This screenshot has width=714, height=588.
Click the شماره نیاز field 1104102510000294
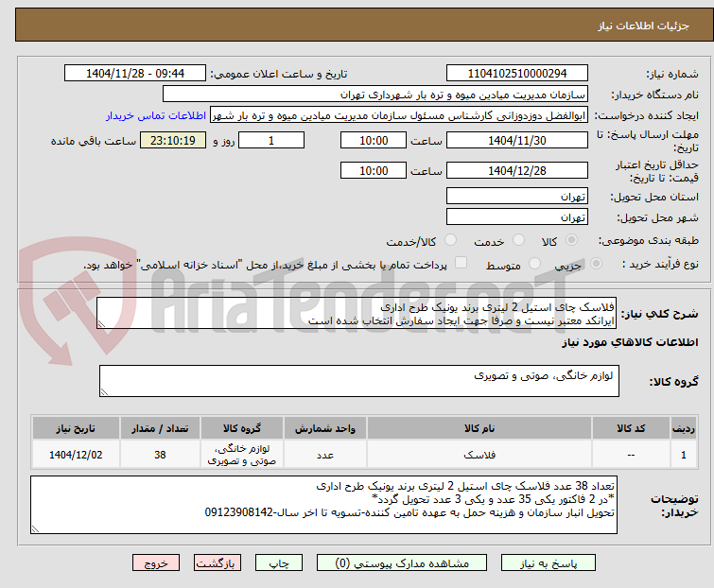point(517,74)
